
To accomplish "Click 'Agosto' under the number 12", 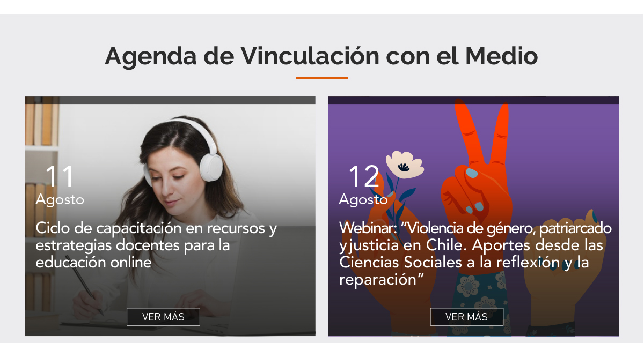I will [x=363, y=200].
